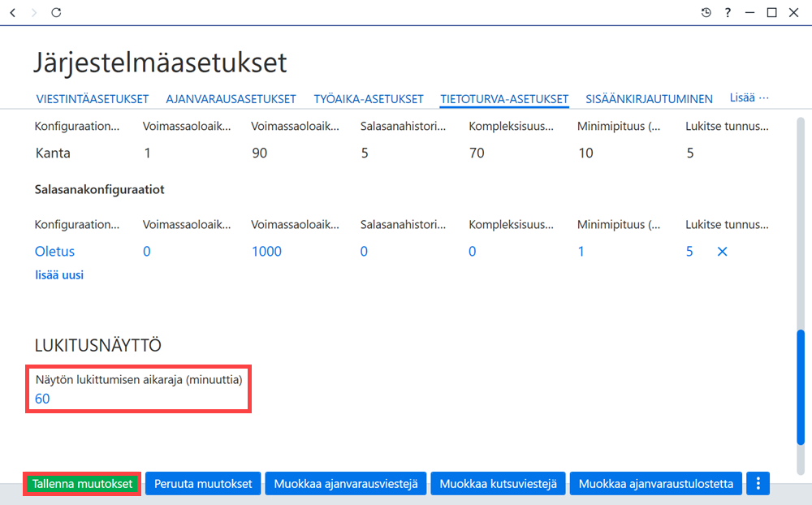Click Kanta Salasanahistoria value 5
Viewport: 812px width, 505px height.
click(x=365, y=153)
